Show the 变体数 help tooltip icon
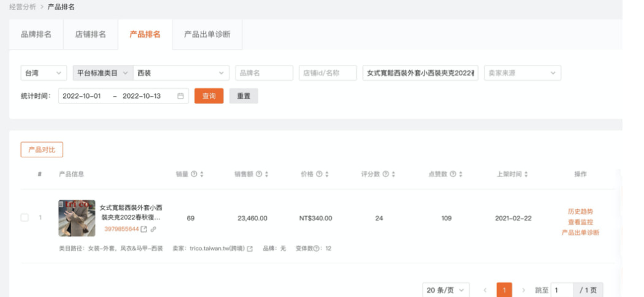644x297 pixels. click(x=316, y=249)
